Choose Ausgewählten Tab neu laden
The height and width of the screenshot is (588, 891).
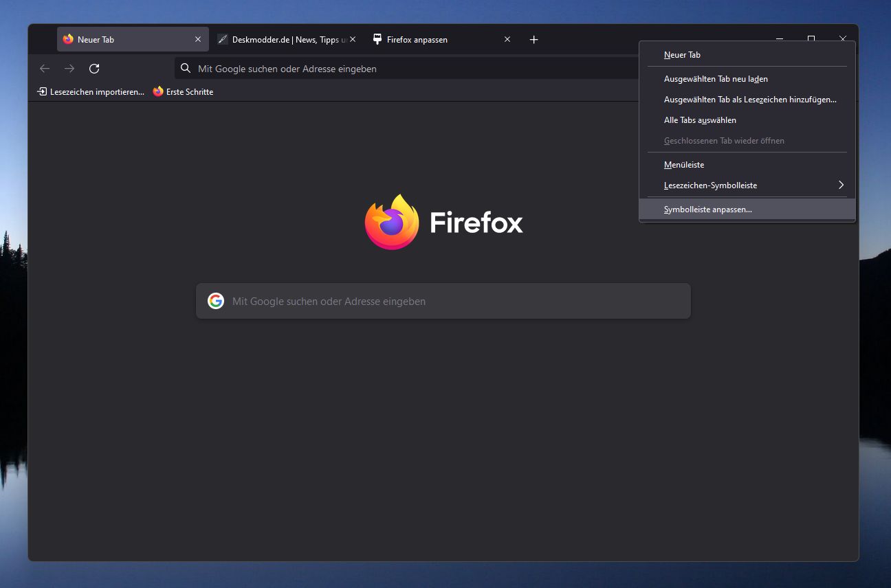click(x=716, y=79)
